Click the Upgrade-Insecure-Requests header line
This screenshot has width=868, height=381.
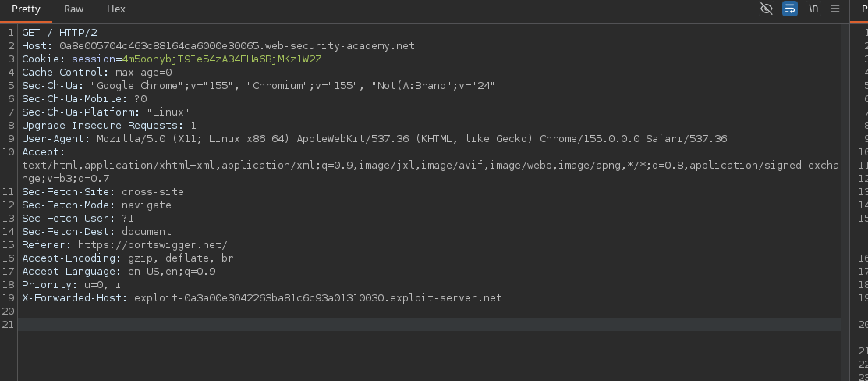109,126
